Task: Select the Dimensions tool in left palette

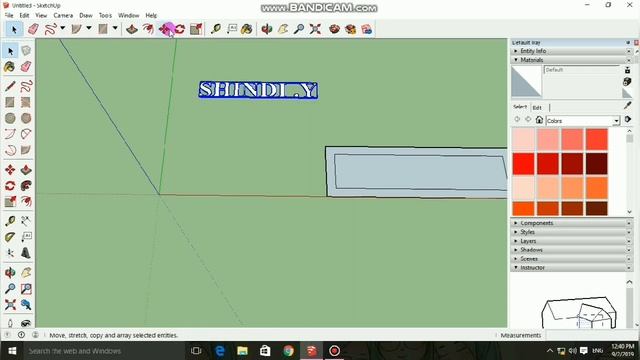Action: 26,221
